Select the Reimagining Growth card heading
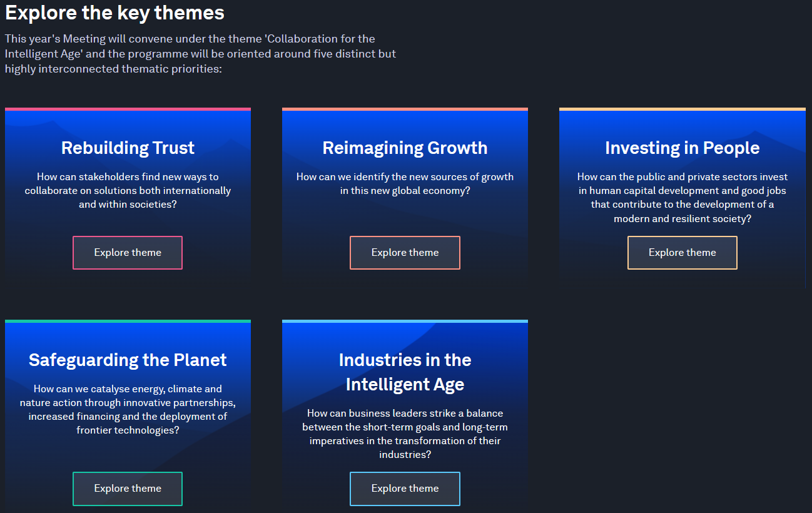This screenshot has width=812, height=513. tap(405, 148)
